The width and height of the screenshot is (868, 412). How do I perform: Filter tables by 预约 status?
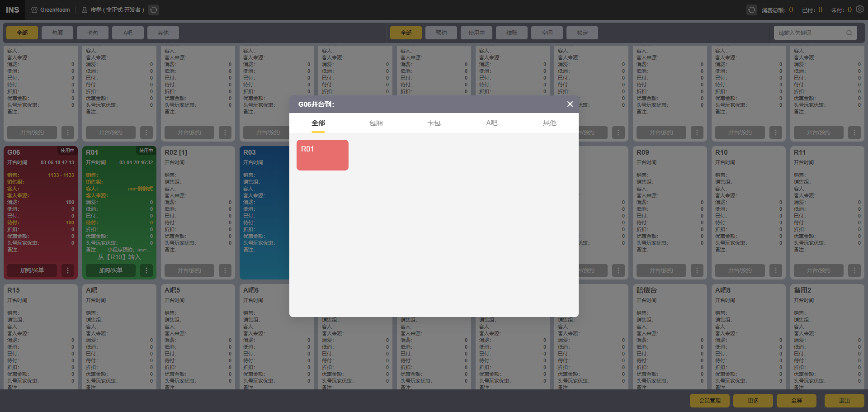coord(441,33)
